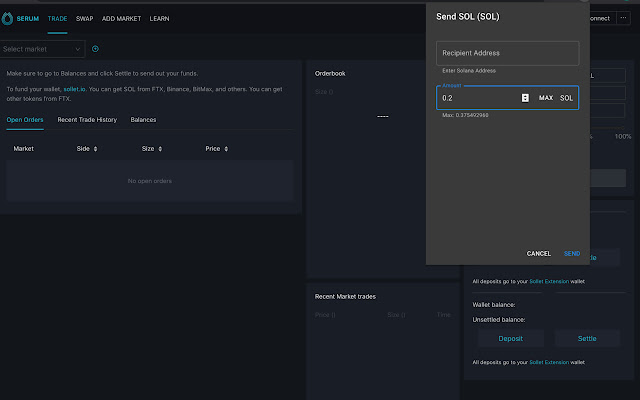Viewport: 640px width, 400px height.
Task: Click MAX to fill the full amount
Action: coord(546,98)
